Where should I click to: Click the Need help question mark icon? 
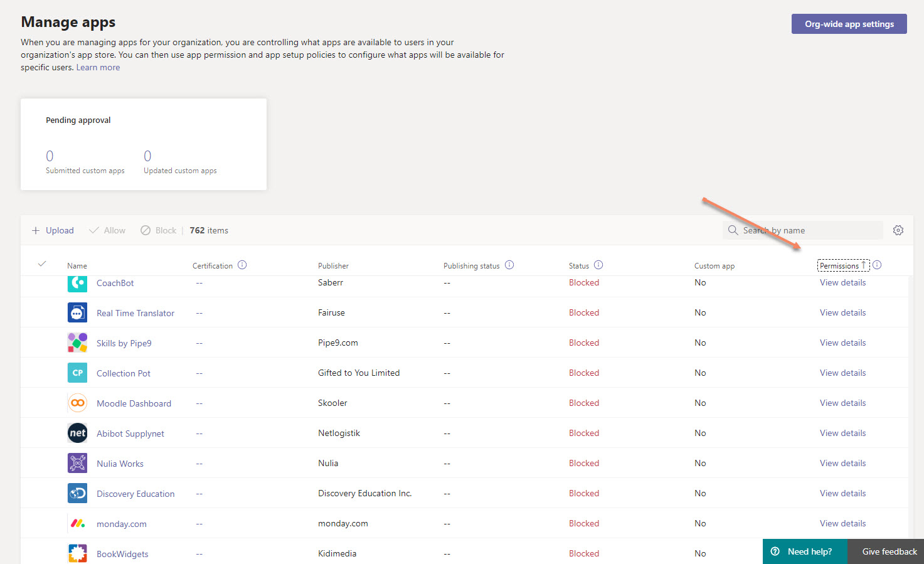(x=775, y=551)
